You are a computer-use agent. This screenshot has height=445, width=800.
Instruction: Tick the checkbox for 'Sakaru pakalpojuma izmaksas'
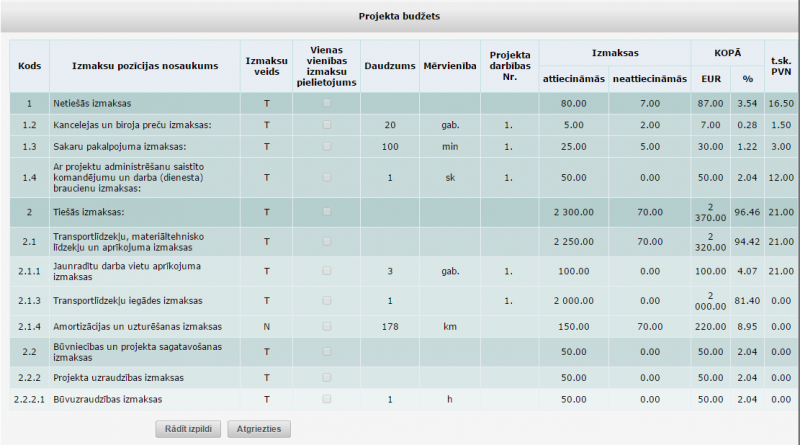click(327, 146)
